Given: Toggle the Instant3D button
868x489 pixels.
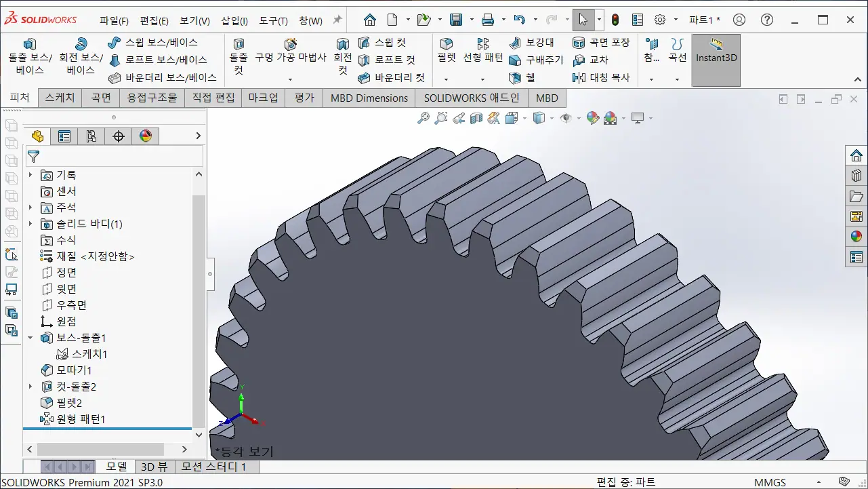Looking at the screenshot, I should tap(716, 60).
